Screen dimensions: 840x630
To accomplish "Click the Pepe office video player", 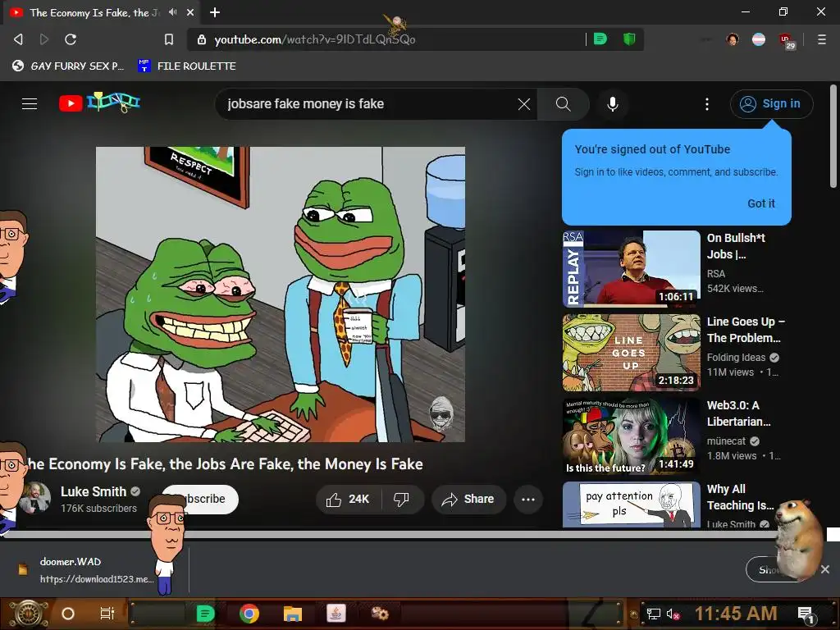I will [281, 294].
